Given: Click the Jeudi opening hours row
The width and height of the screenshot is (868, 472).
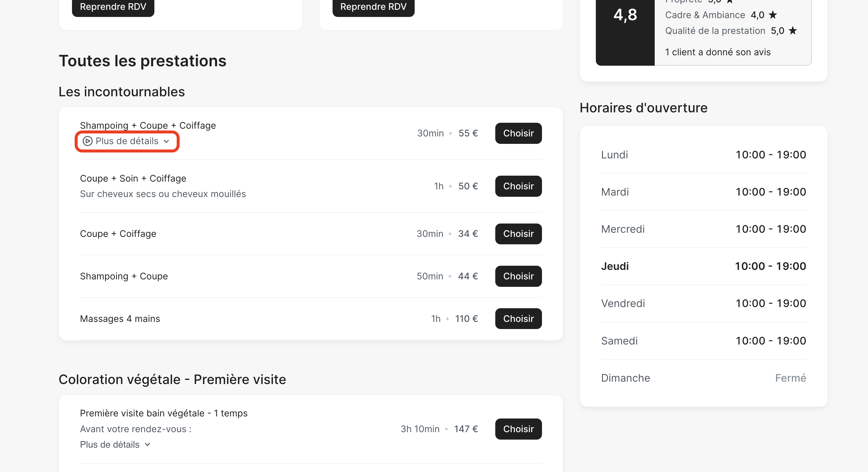Looking at the screenshot, I should tap(703, 266).
